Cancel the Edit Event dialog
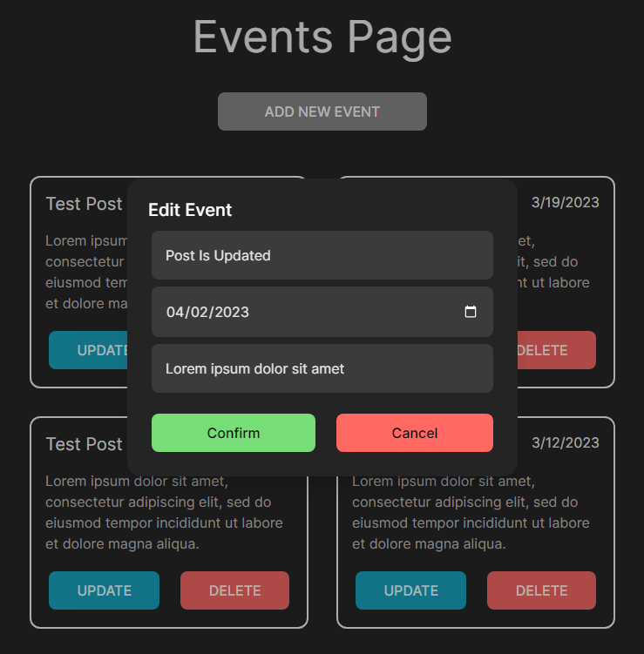Screen dimensions: 644x654 (x=415, y=433)
